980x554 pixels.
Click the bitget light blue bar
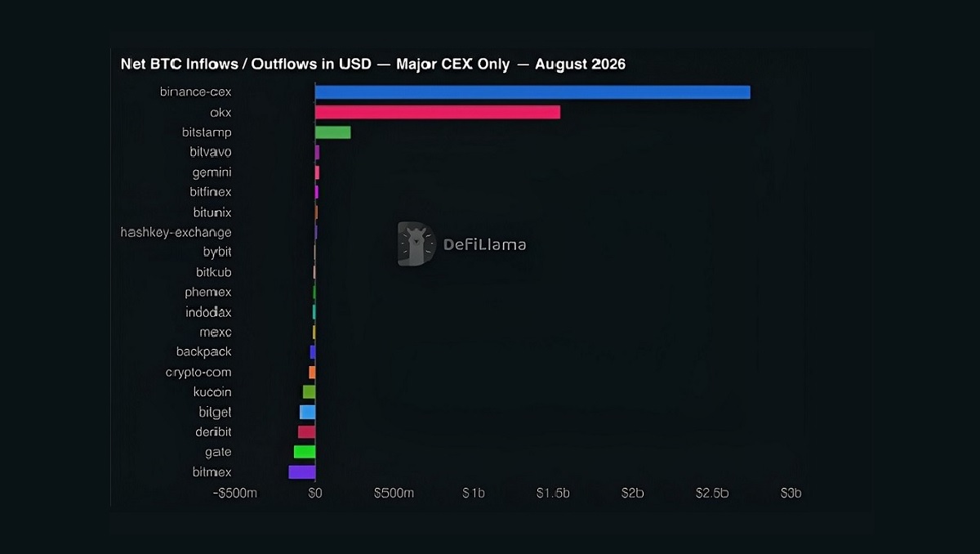click(307, 412)
